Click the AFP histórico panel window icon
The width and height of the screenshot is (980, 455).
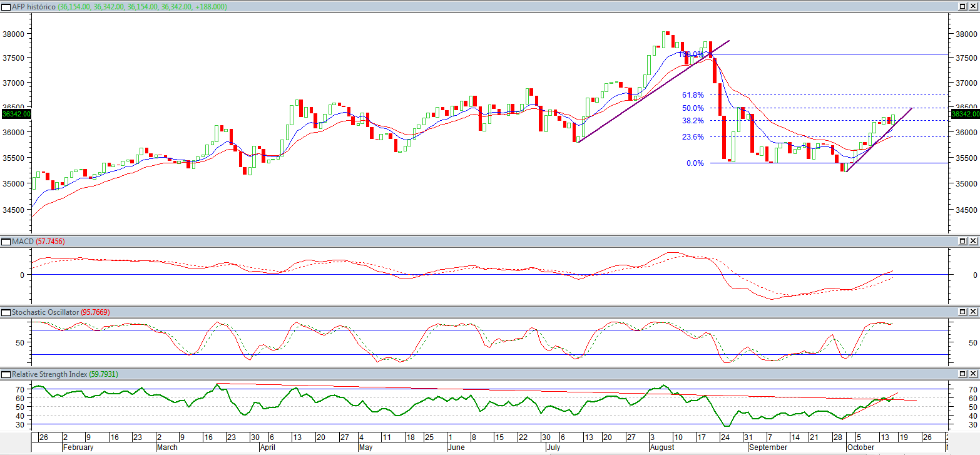6,6
